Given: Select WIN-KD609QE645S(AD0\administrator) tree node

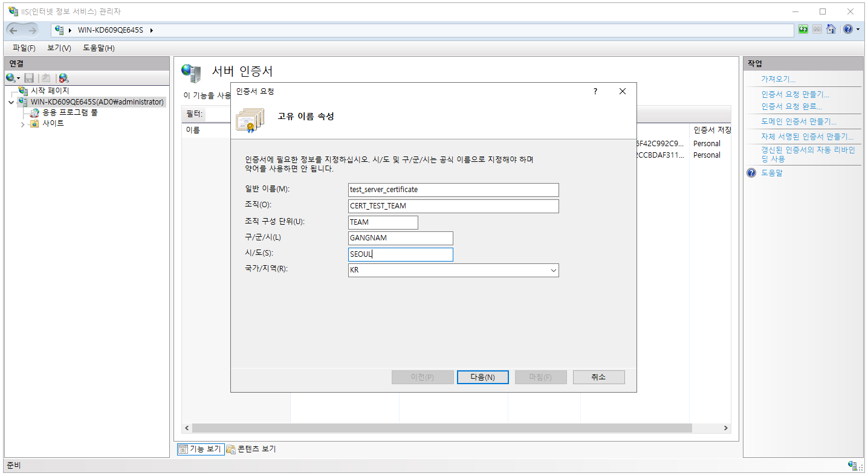Looking at the screenshot, I should pos(97,102).
